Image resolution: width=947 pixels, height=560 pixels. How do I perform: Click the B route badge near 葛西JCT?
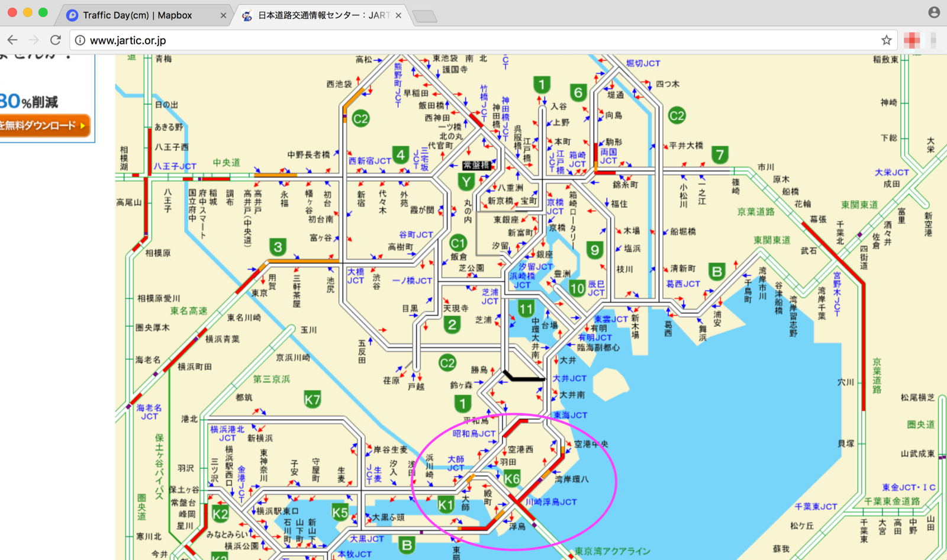[x=717, y=271]
